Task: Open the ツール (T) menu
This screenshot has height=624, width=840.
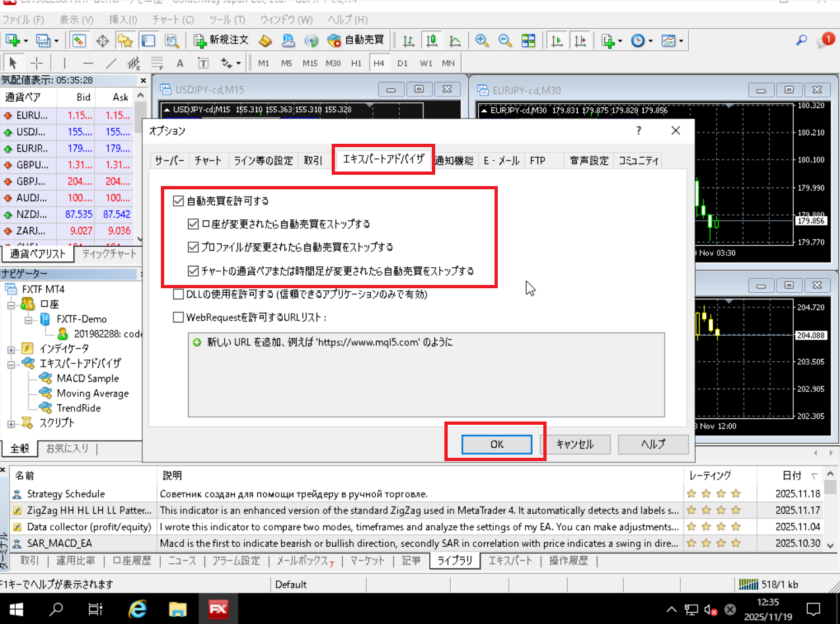Action: tap(226, 20)
